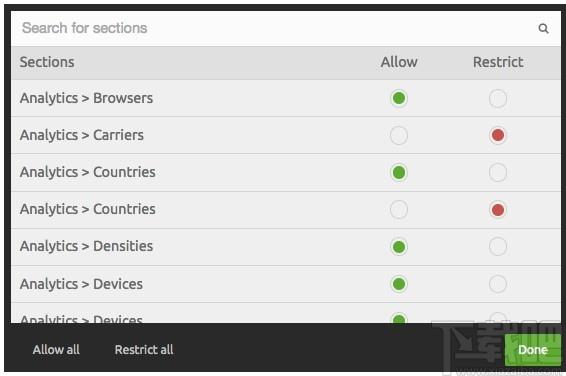Click the Sections column header

tap(47, 62)
